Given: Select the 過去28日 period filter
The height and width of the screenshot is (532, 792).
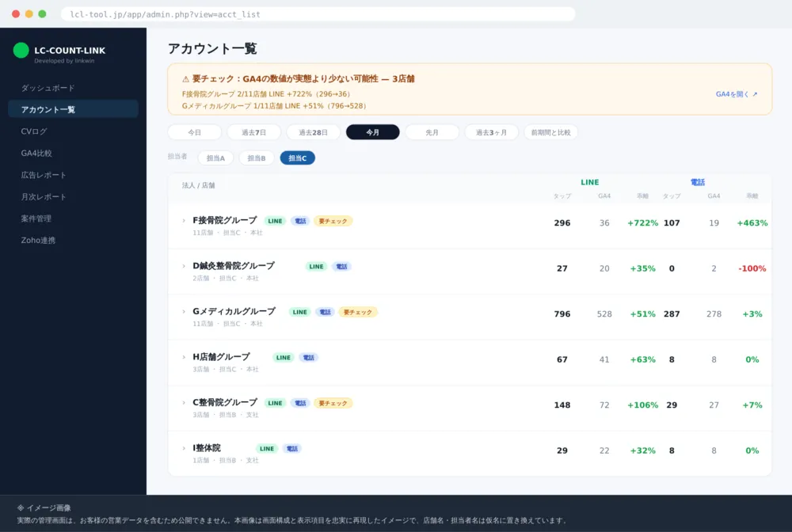Looking at the screenshot, I should click(313, 132).
